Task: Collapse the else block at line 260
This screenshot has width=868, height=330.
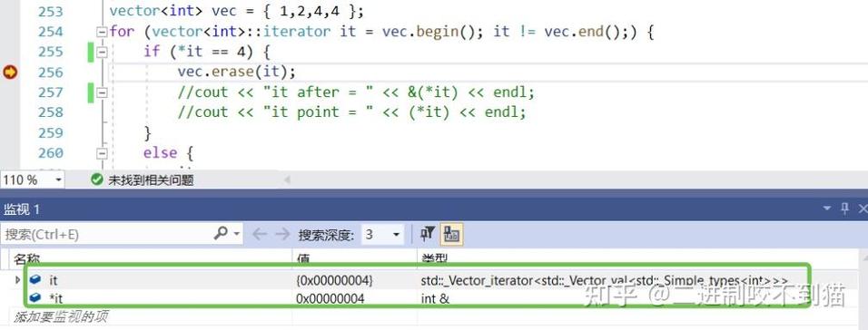Action: click(x=102, y=153)
